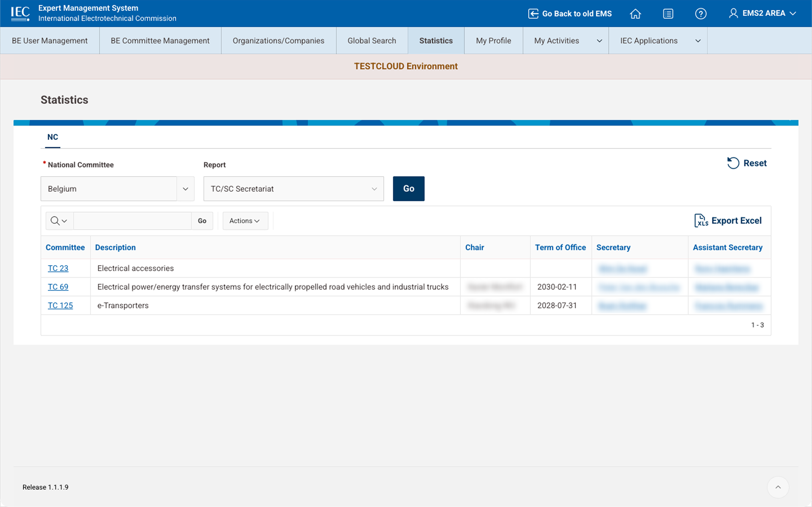Click the Reset icon button
Screen dimensions: 812x507
(x=733, y=163)
